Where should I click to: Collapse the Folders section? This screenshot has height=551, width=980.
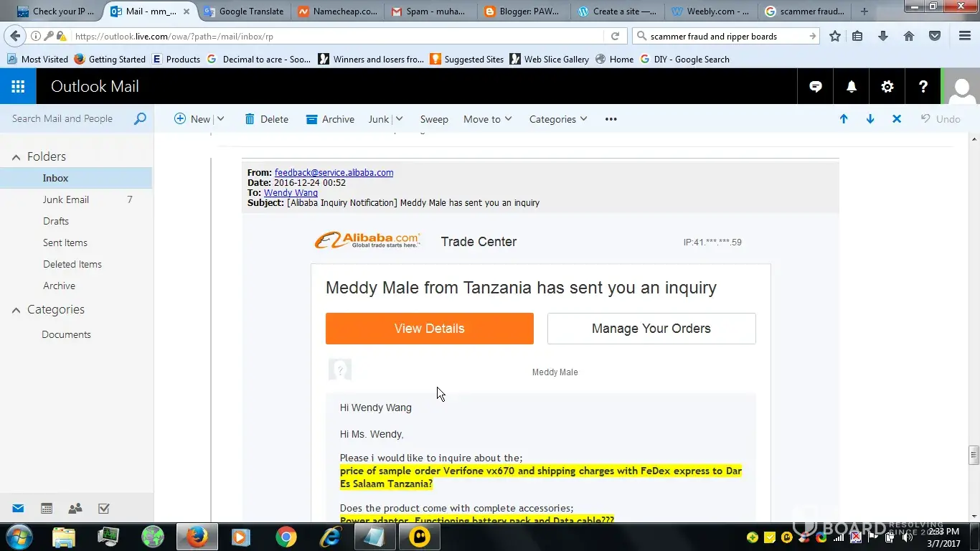point(16,157)
